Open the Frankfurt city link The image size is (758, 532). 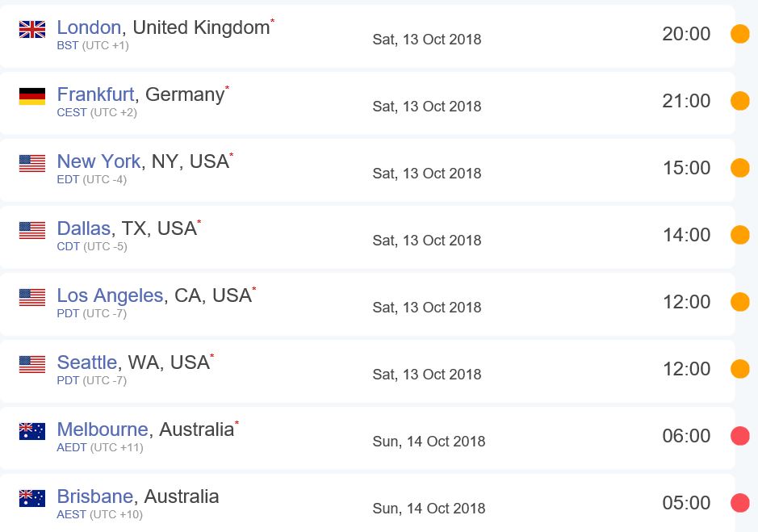pyautogui.click(x=95, y=94)
